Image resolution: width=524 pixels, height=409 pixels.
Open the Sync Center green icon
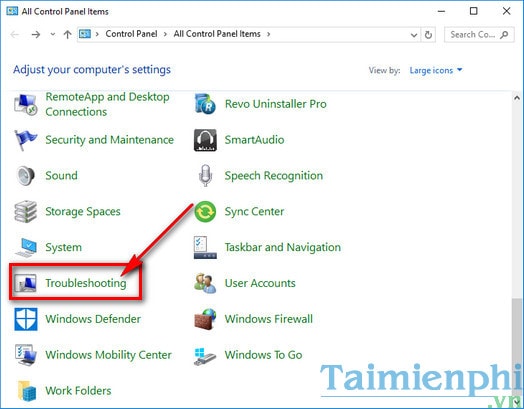[x=205, y=212]
